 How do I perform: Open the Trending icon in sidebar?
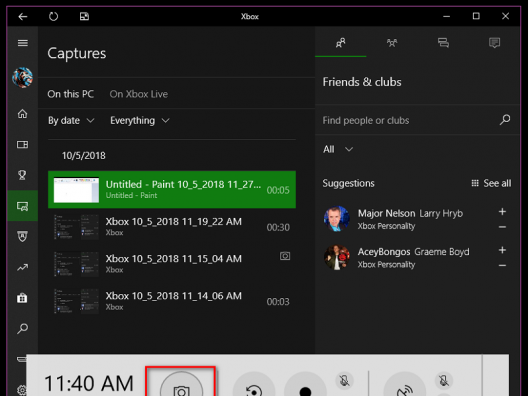(x=22, y=268)
